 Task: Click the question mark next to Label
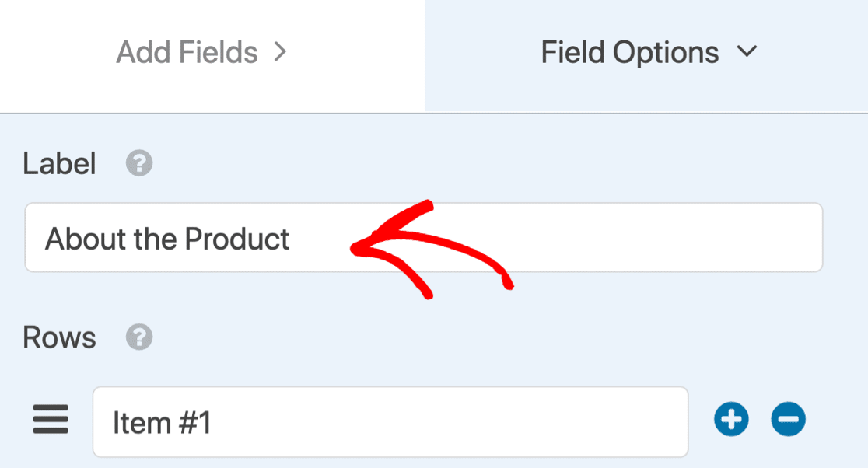click(139, 163)
